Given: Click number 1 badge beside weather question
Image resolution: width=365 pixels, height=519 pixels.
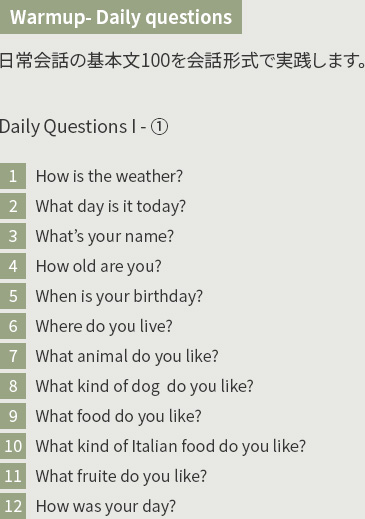Looking at the screenshot, I should point(13,176).
